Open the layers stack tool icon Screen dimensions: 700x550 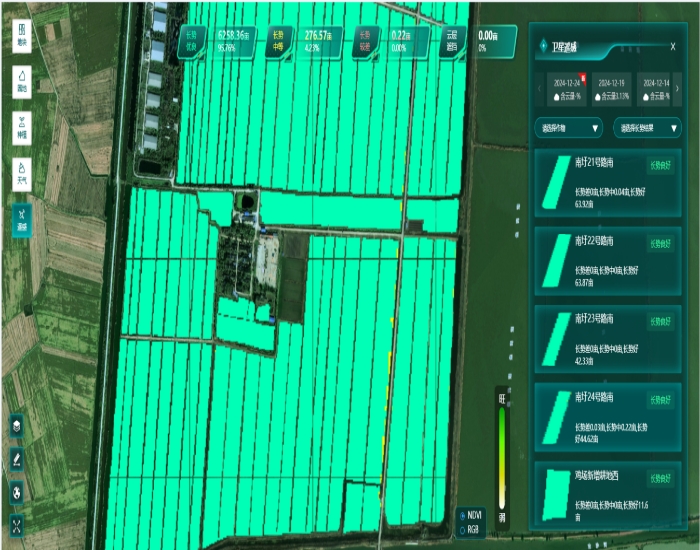(x=16, y=426)
